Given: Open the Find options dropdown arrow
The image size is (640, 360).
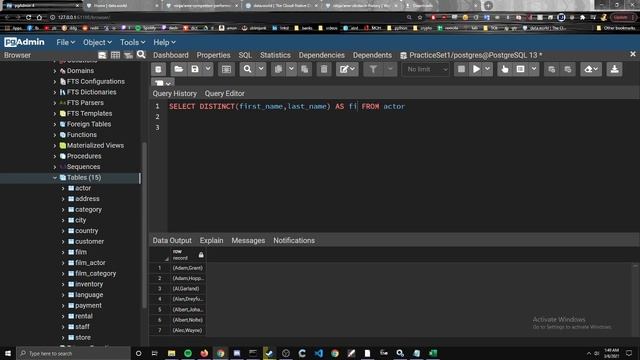Looking at the screenshot, I should 261,69.
